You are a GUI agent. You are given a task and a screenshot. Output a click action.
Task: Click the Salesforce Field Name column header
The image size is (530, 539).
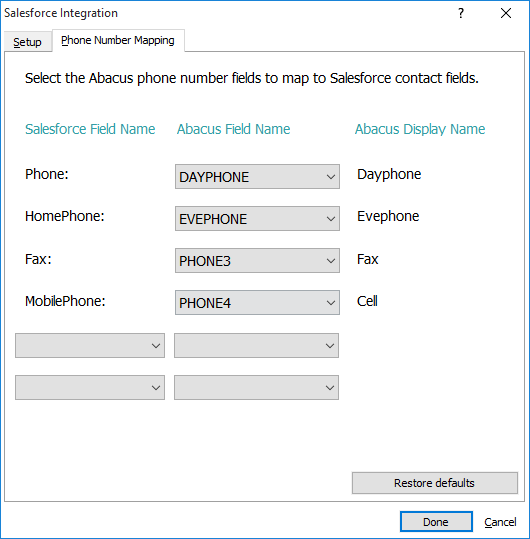(90, 129)
